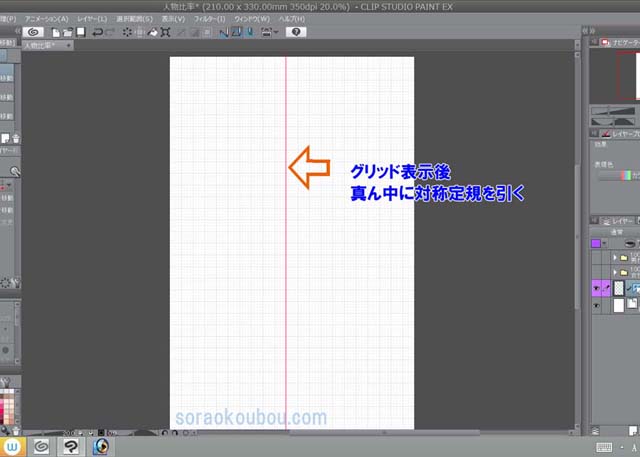The image size is (640, 457).
Task: Activate Scale/Rotate transform icon
Action: coord(165,32)
